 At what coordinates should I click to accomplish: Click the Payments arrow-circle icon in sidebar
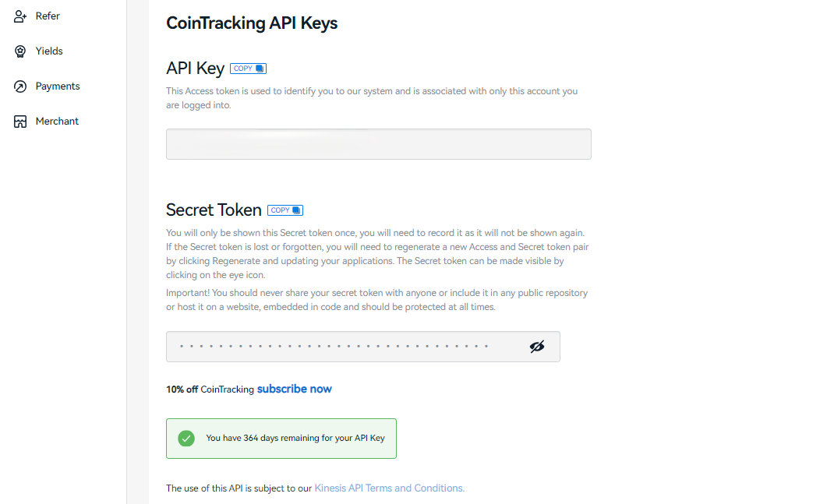coord(20,86)
